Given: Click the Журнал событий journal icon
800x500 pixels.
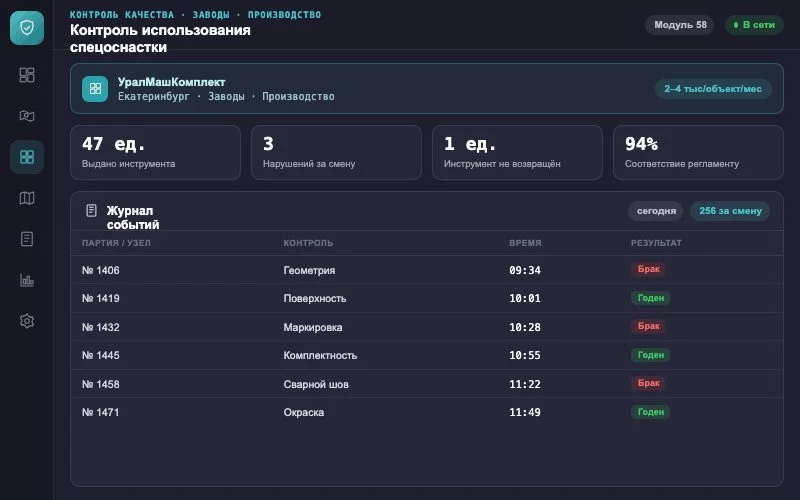Looking at the screenshot, I should pos(91,210).
